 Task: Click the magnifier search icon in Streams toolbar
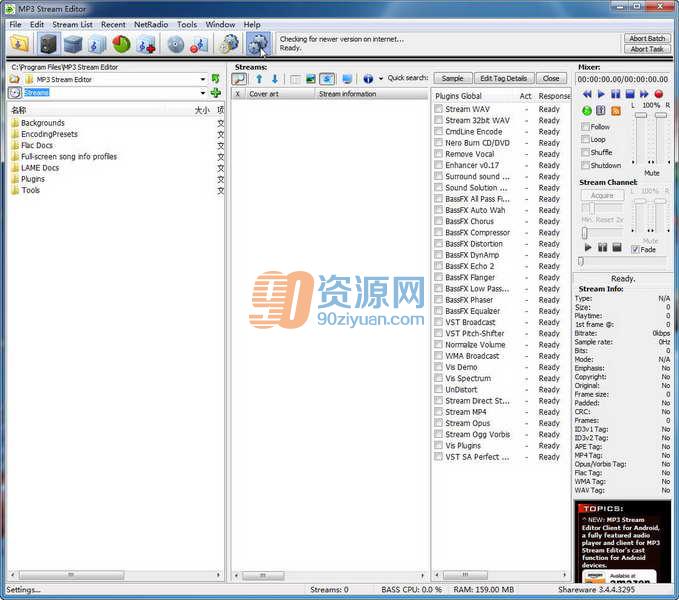pyautogui.click(x=239, y=79)
